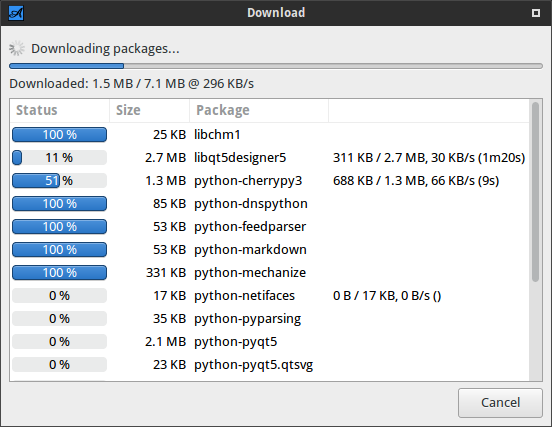Click the loading spinner icon
Image resolution: width=552 pixels, height=427 pixels.
tap(17, 48)
